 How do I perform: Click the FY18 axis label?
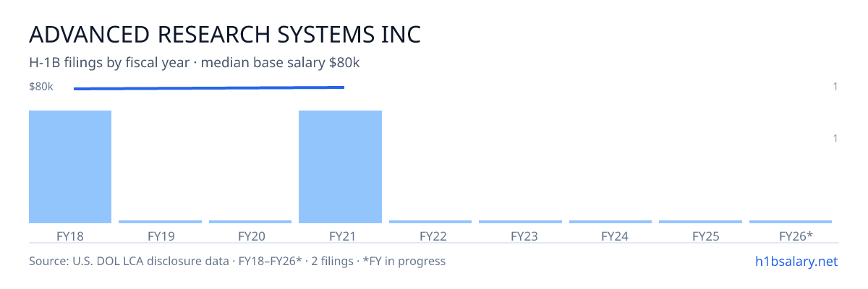click(70, 236)
